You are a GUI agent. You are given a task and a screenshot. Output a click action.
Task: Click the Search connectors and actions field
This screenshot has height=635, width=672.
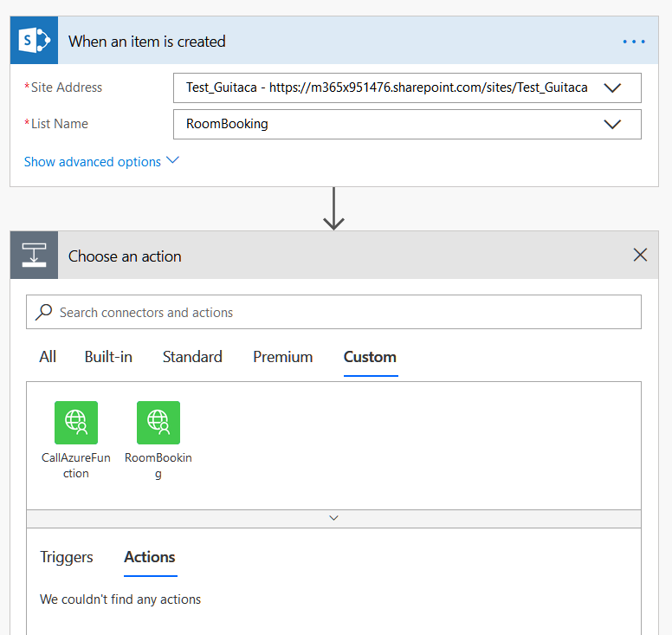(x=333, y=312)
